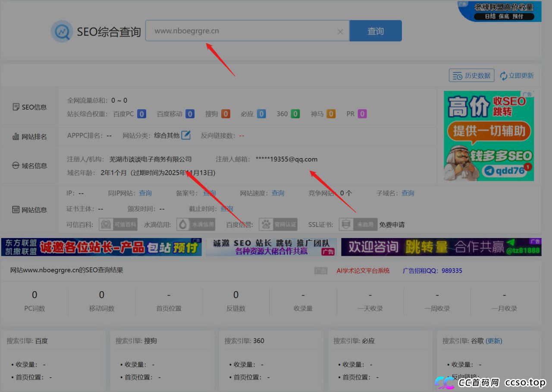Click the 水滴信用 water-drop badge icon
The image size is (552, 392).
coord(182,224)
